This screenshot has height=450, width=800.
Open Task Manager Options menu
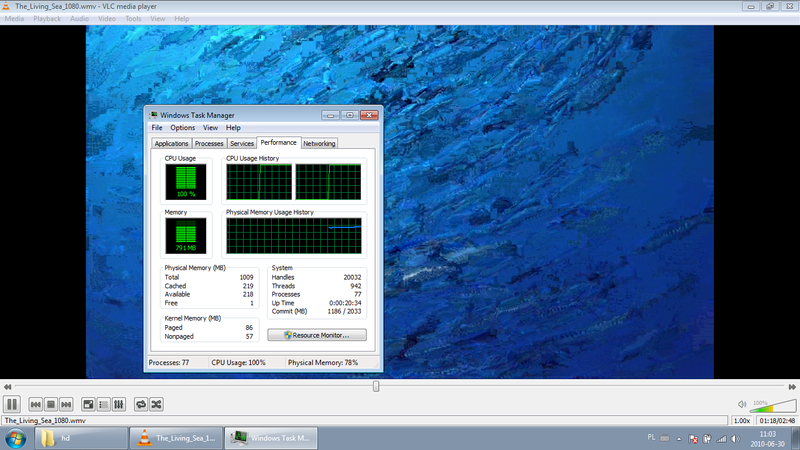pos(183,128)
